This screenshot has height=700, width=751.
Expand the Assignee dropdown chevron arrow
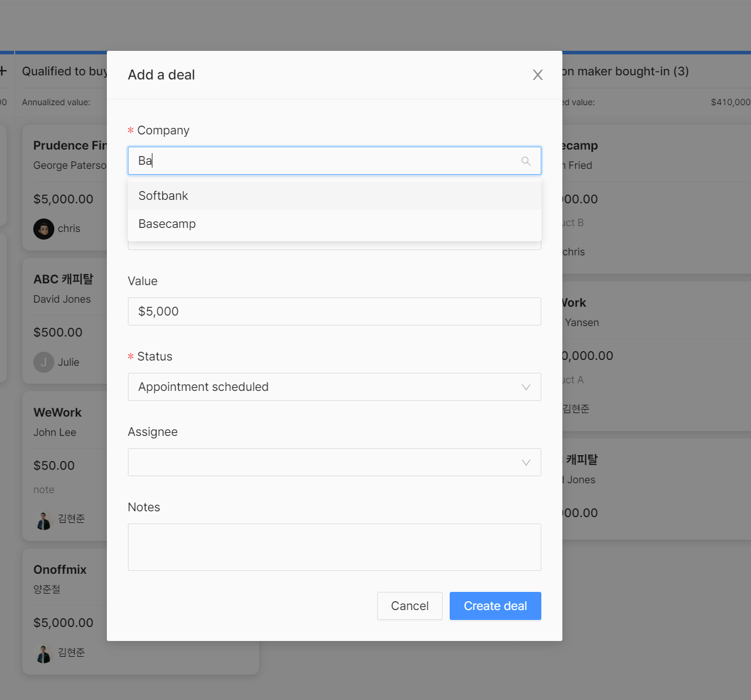526,462
